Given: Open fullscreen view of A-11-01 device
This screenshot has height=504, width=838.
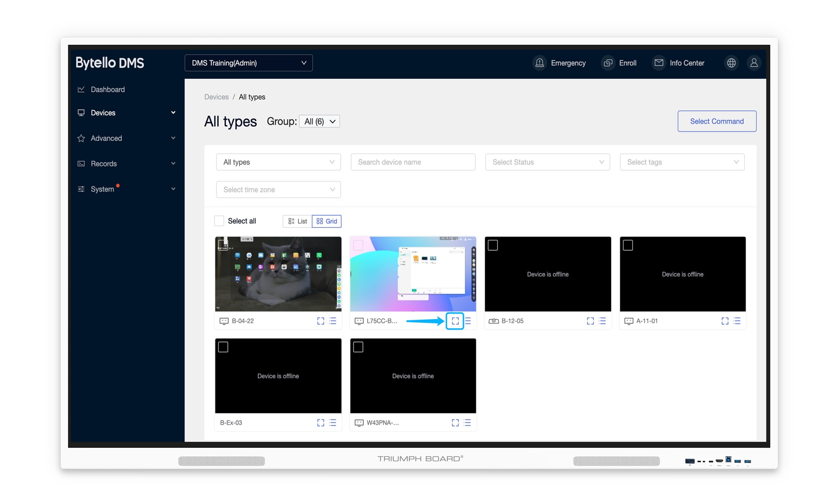Looking at the screenshot, I should point(725,321).
